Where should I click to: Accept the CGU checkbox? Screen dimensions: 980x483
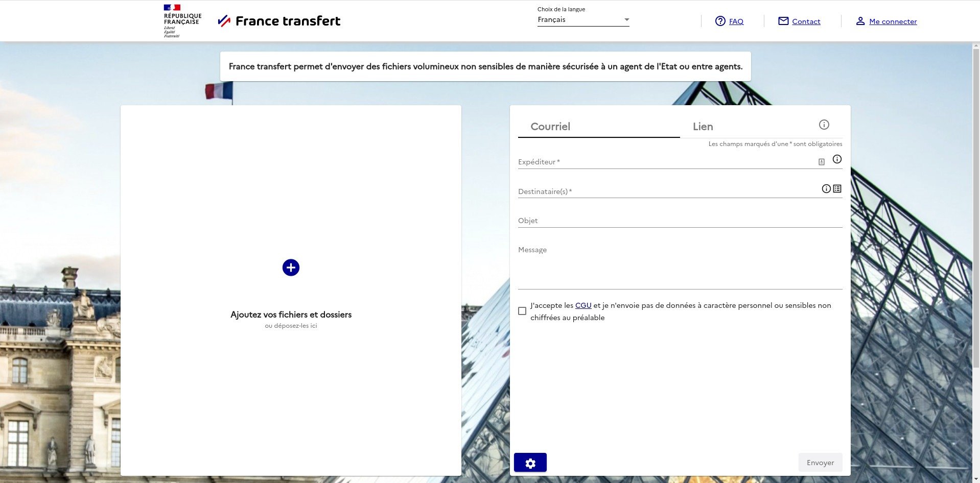(522, 311)
